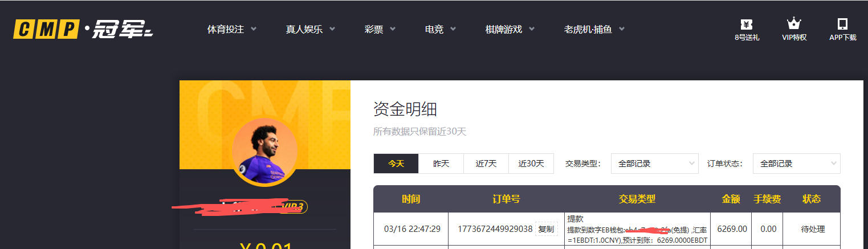Expand the 真人娱乐 menu
868x249 pixels.
click(x=310, y=29)
